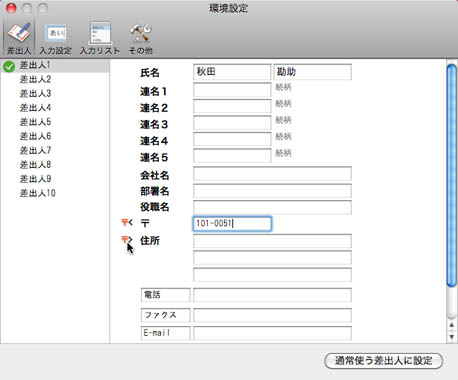Click the postal code lookup icon beside 〒
This screenshot has width=458, height=380.
coord(127,222)
